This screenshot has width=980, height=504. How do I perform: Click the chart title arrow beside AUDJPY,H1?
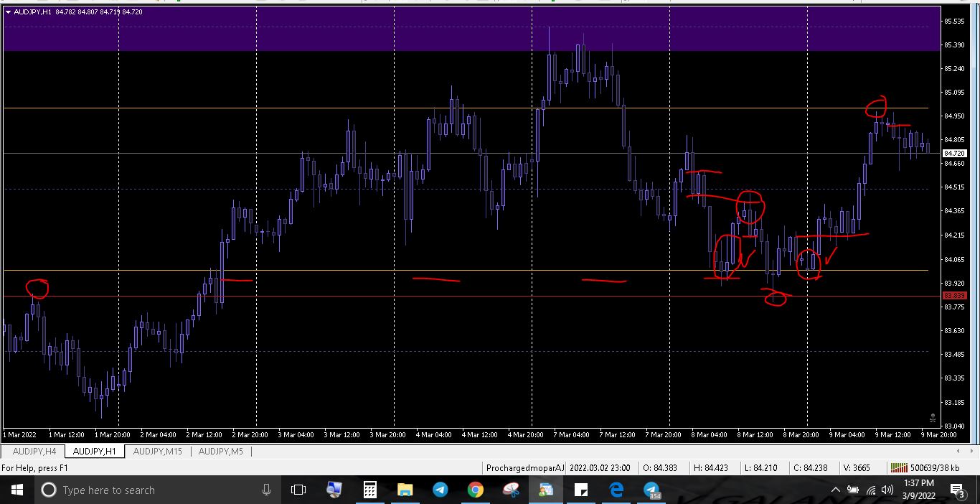coord(8,12)
